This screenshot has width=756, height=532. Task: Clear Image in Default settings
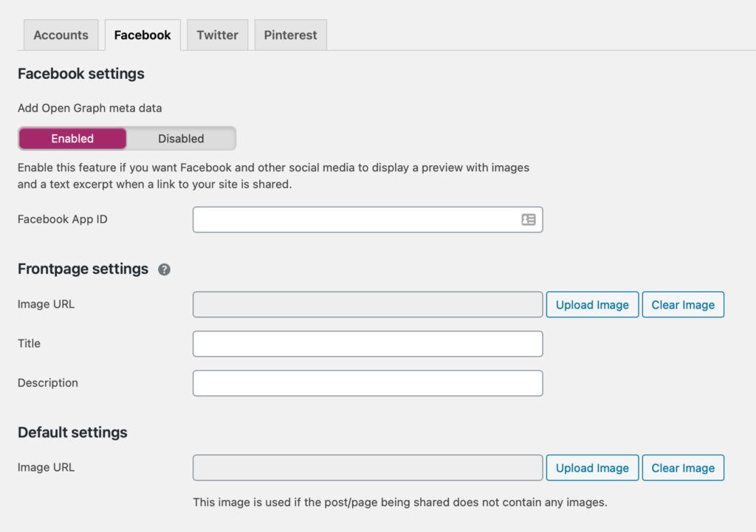click(x=683, y=468)
